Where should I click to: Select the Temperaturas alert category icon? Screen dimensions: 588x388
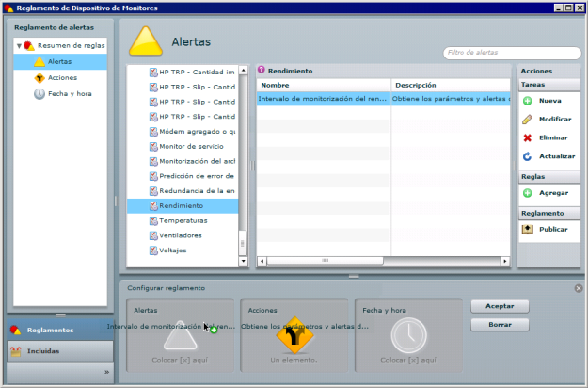[154, 220]
